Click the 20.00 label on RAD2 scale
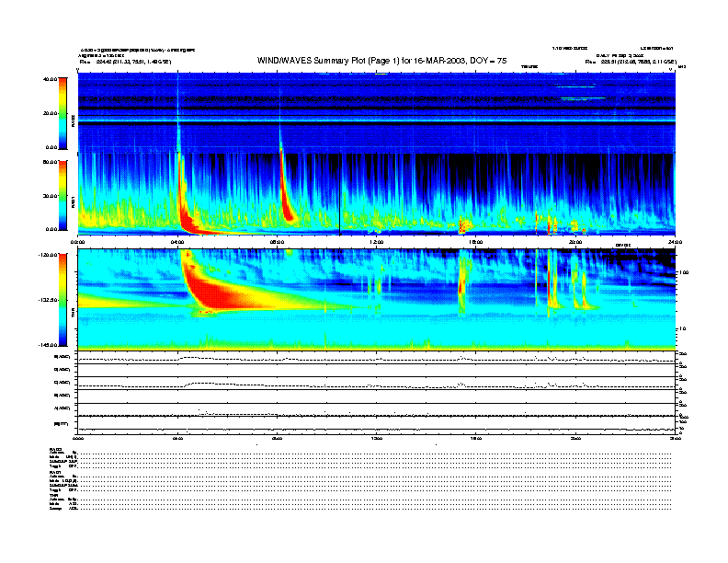This screenshot has height=563, width=728. (51, 113)
